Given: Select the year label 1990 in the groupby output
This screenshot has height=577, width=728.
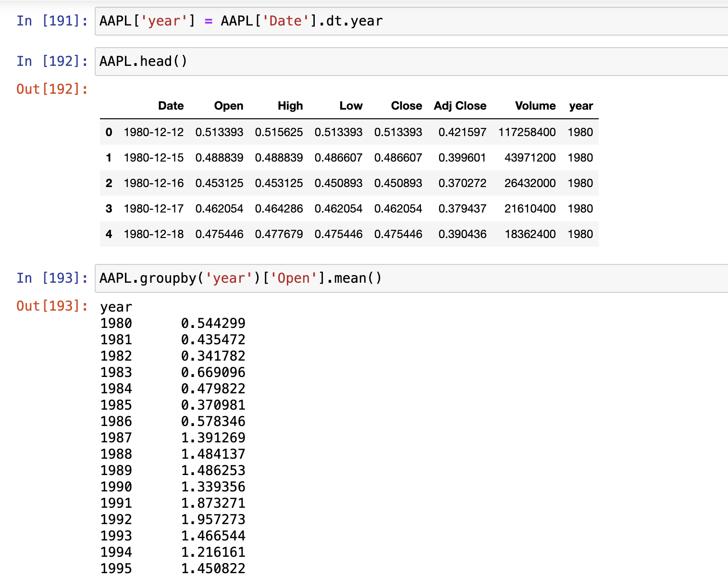Looking at the screenshot, I should (116, 487).
